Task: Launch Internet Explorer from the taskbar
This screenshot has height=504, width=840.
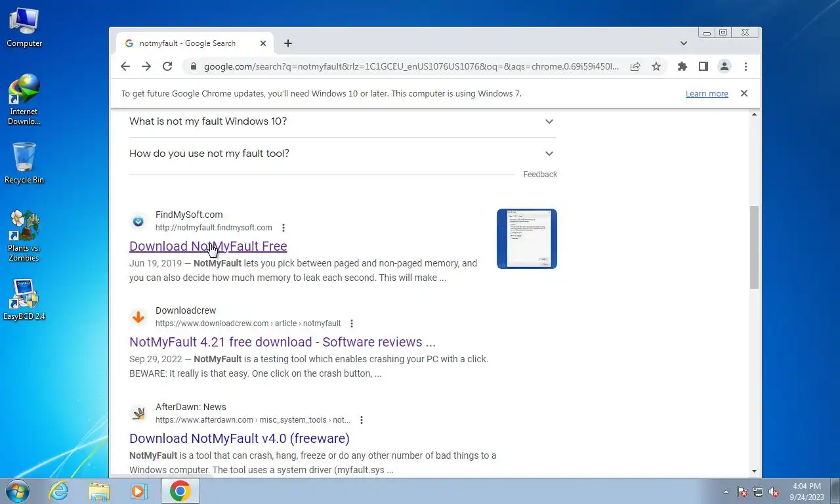Action: pyautogui.click(x=59, y=491)
